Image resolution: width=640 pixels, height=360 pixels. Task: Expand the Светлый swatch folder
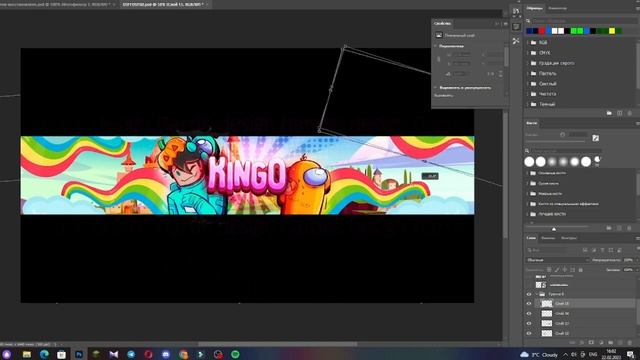[528, 84]
